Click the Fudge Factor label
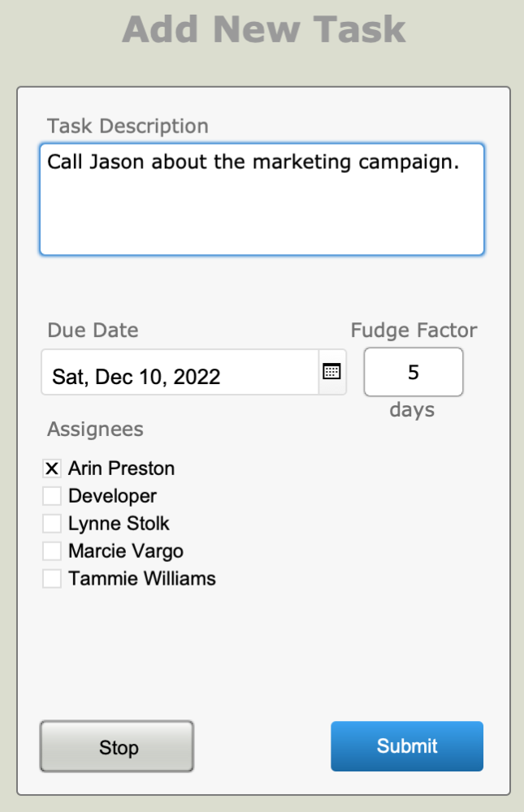The image size is (524, 812). pyautogui.click(x=414, y=330)
